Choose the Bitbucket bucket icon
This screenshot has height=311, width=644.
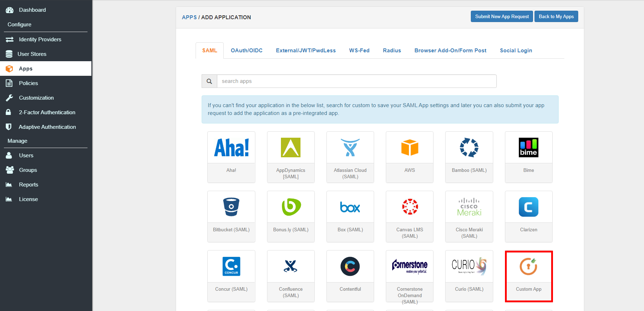(x=231, y=207)
